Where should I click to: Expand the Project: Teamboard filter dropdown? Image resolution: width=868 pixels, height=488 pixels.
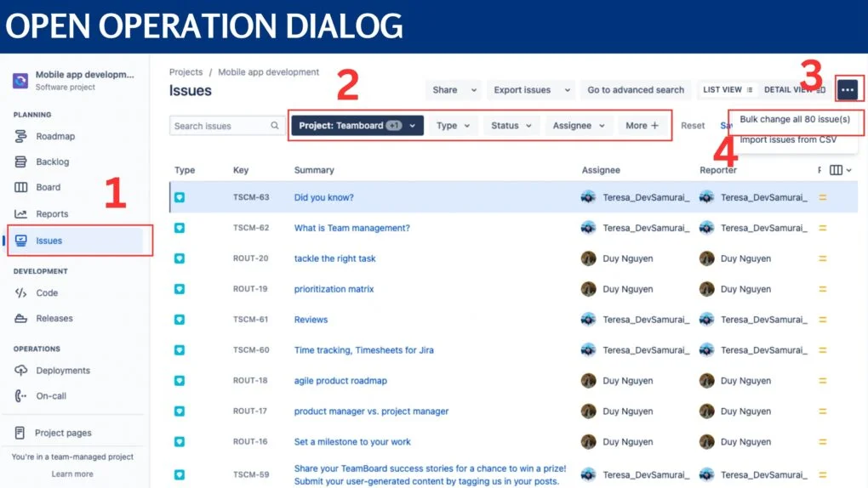click(x=357, y=126)
